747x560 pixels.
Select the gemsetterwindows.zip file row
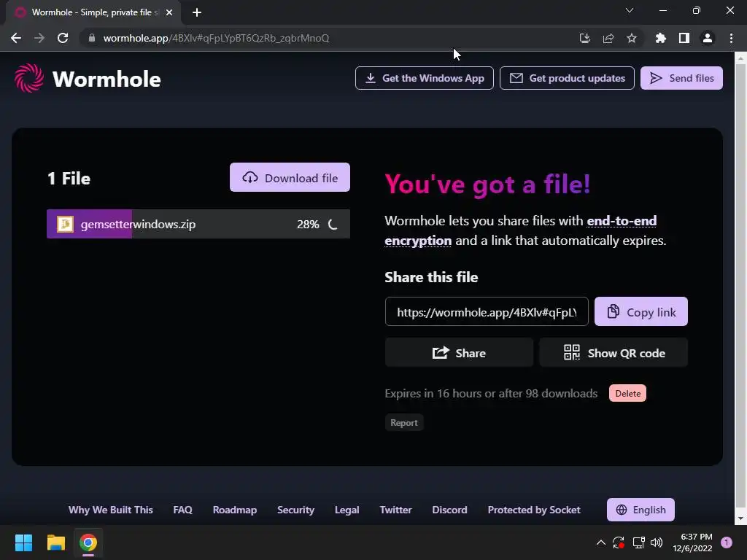point(198,224)
